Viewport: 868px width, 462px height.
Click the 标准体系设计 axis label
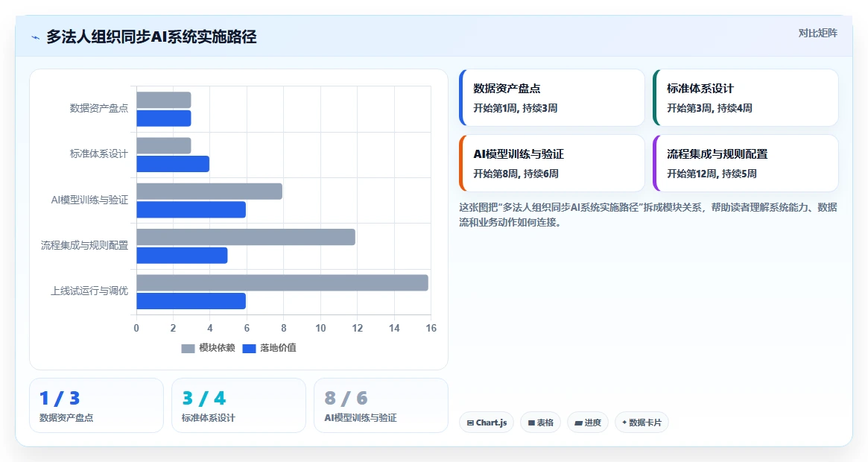[x=99, y=154]
